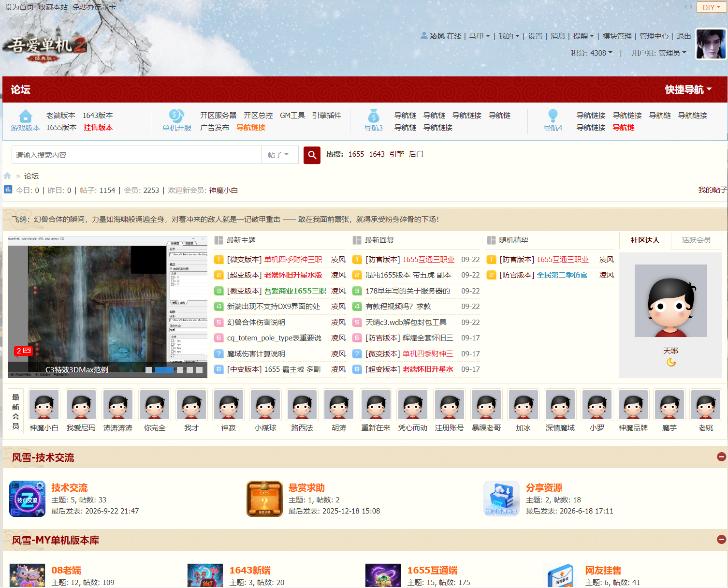Open the 挂售版本 navigation link

pyautogui.click(x=98, y=128)
